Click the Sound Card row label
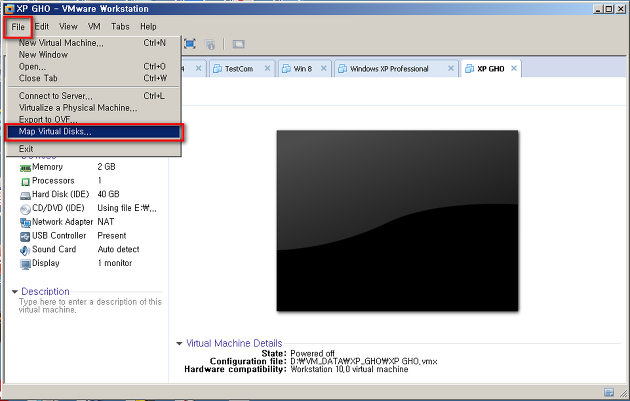This screenshot has width=630, height=401. coord(54,249)
